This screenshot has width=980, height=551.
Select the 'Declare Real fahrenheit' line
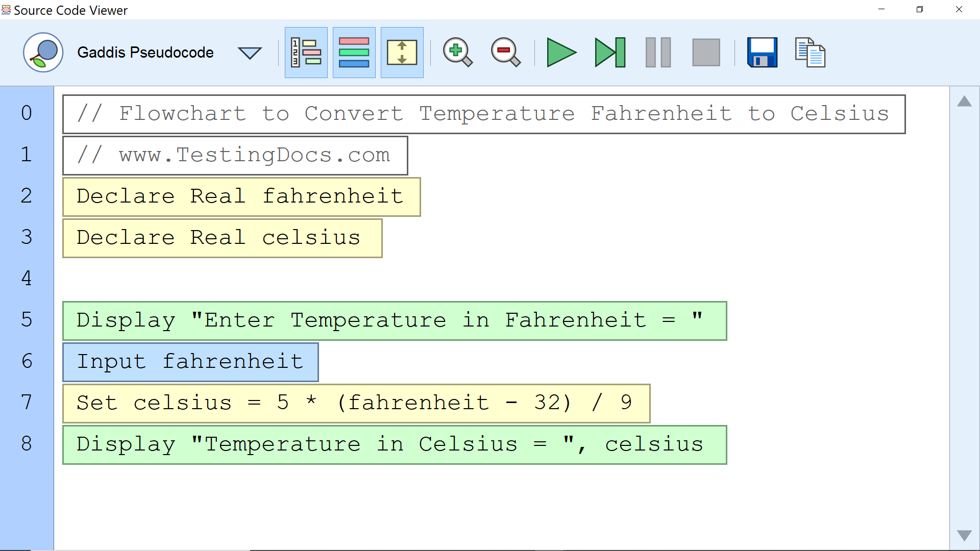[x=241, y=197]
